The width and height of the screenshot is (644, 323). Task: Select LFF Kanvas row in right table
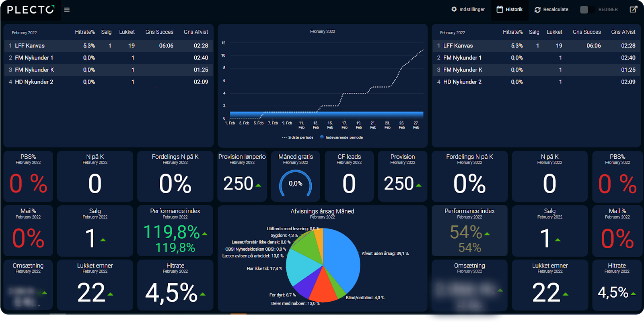pyautogui.click(x=536, y=46)
